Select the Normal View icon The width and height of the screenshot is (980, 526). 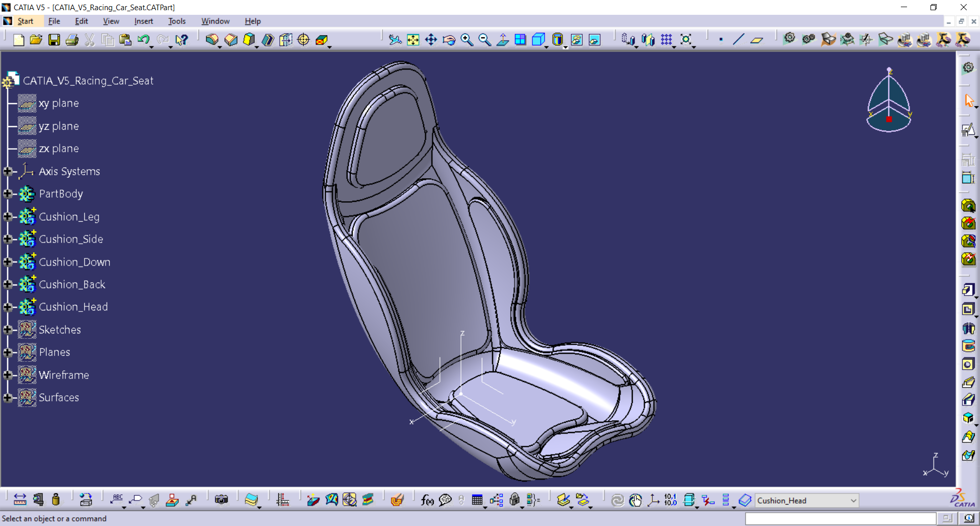[503, 40]
